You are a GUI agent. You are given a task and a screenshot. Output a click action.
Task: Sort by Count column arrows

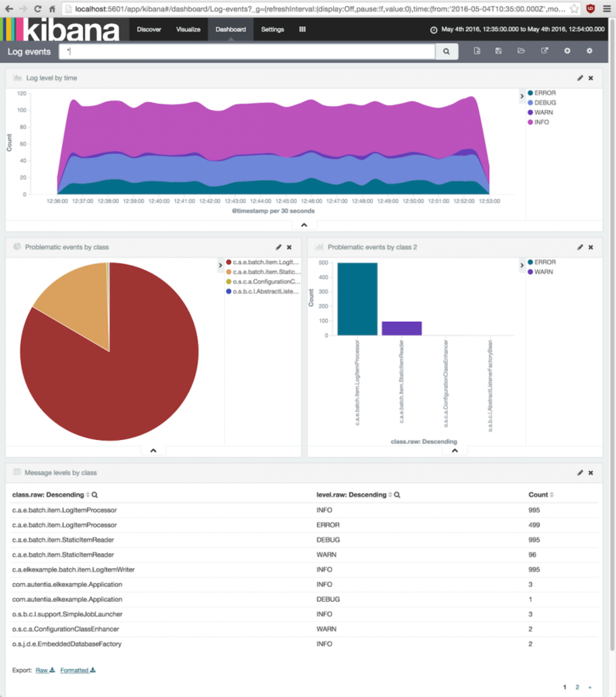[552, 495]
